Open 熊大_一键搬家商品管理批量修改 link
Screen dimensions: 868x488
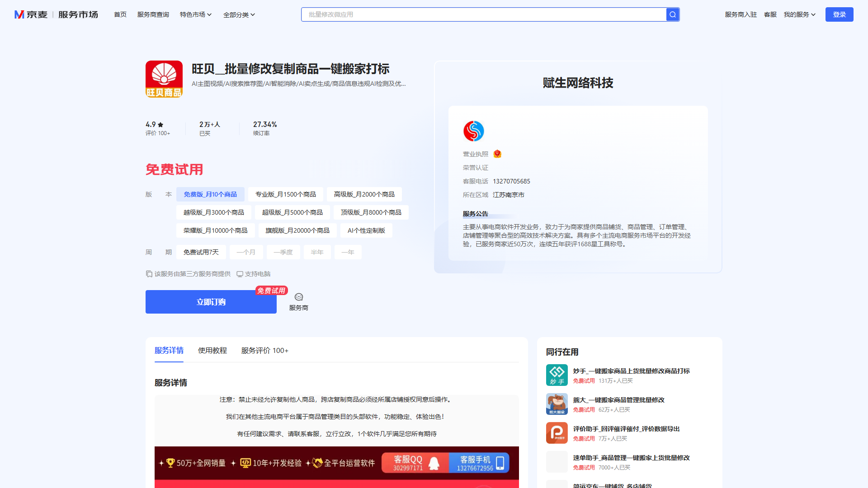pyautogui.click(x=619, y=400)
